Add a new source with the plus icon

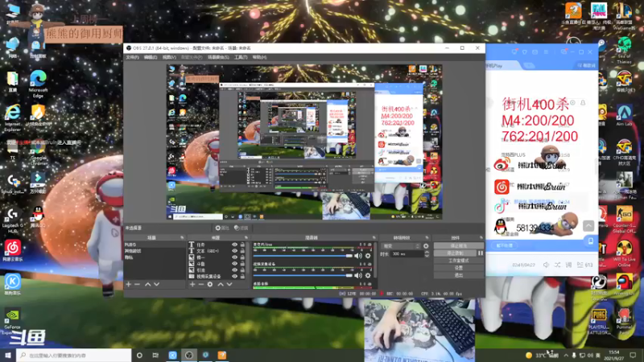point(192,284)
